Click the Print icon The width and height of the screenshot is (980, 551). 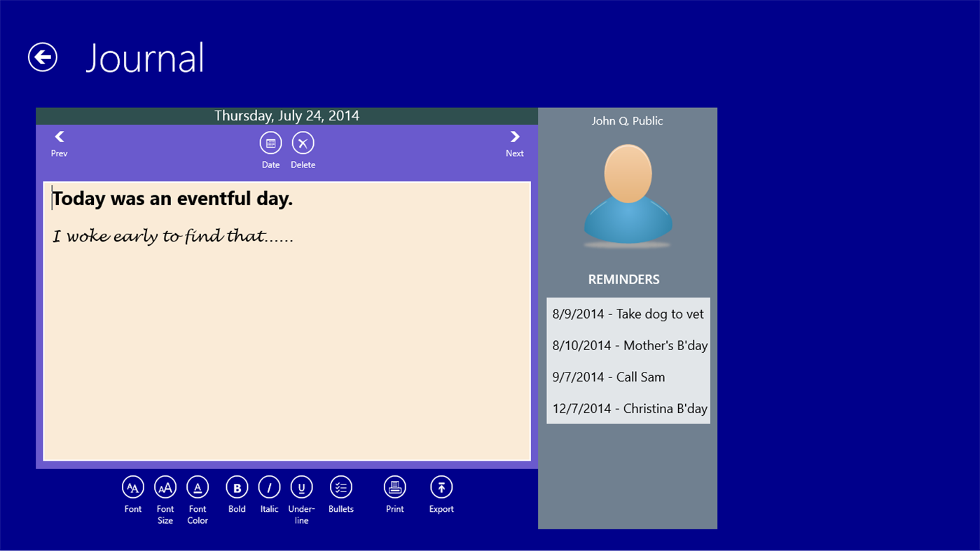[x=394, y=486]
